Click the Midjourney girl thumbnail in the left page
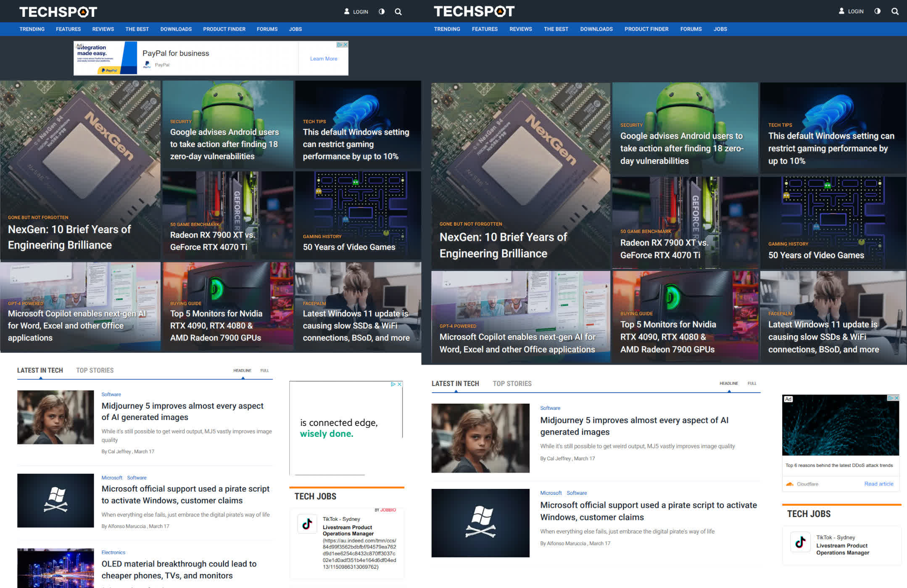Viewport: 907px width, 588px height. coord(55,417)
